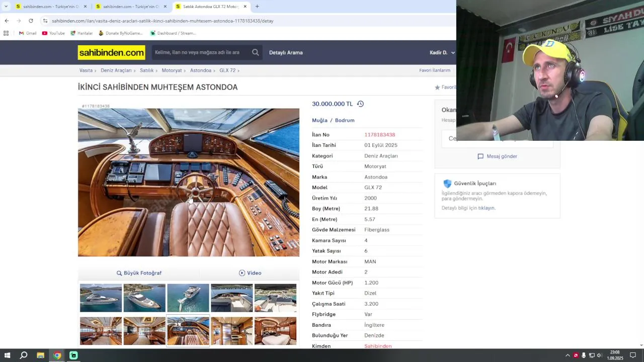This screenshot has width=644, height=362.
Task: Open the notifications center icon
Action: (x=633, y=355)
